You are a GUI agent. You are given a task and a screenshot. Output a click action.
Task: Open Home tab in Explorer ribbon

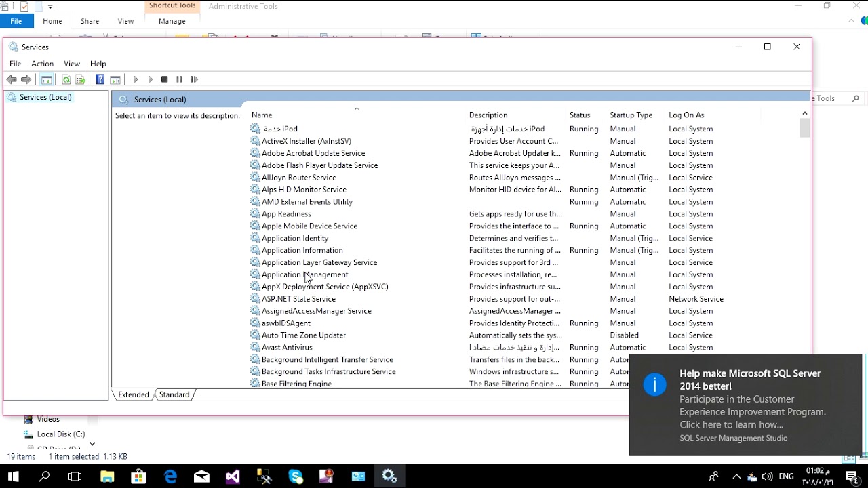click(x=52, y=21)
